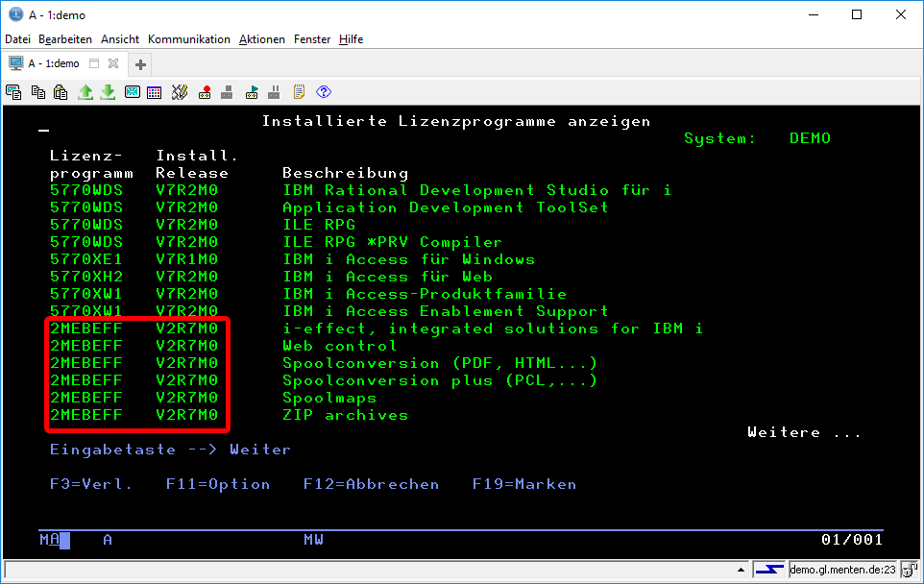Click the F12=Abbrechen function key label
The image size is (924, 584).
point(372,484)
